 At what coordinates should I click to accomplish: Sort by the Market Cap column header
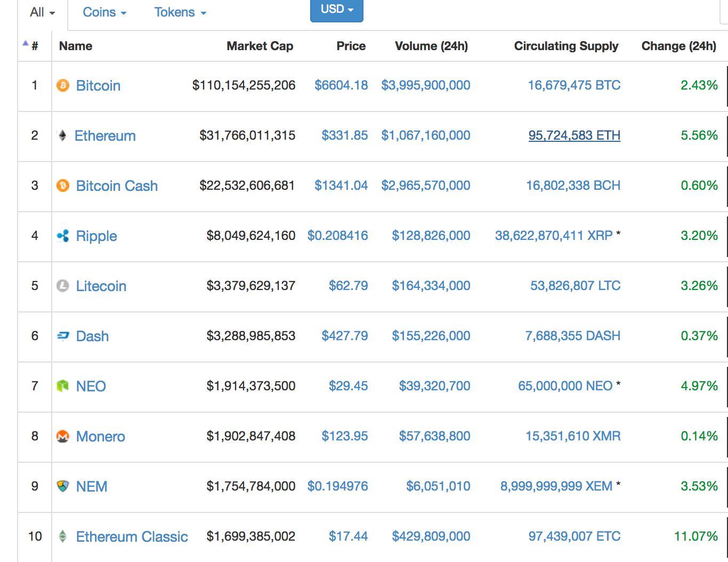pyautogui.click(x=260, y=46)
